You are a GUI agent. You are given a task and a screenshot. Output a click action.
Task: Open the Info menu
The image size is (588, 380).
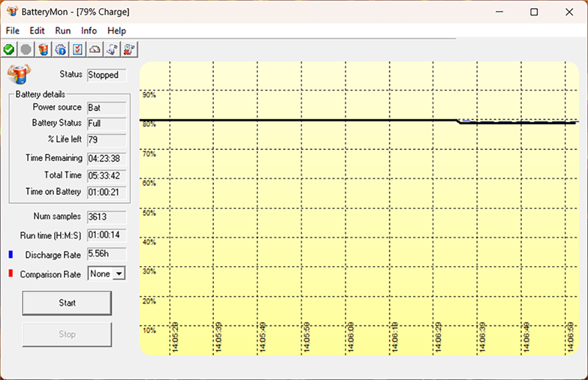coord(89,31)
